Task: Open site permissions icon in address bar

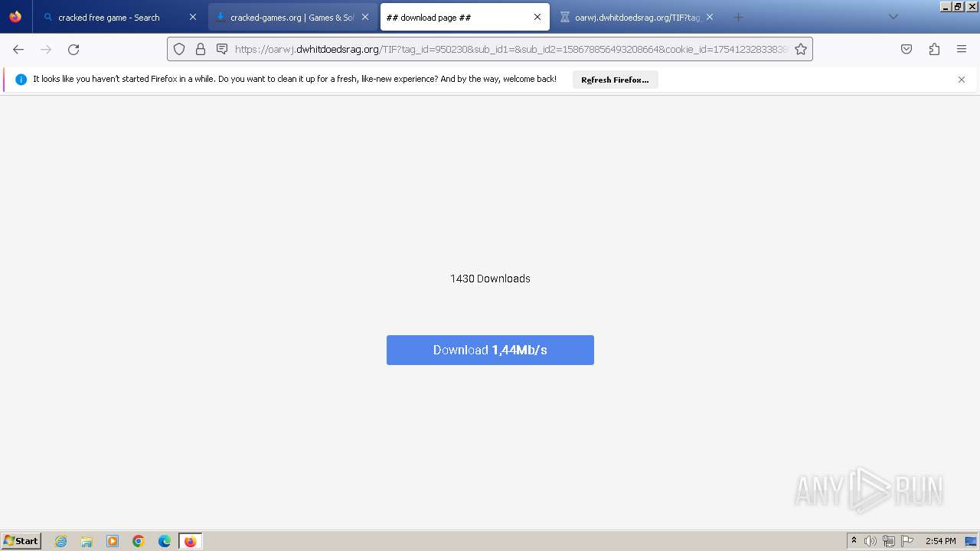Action: coord(222,49)
